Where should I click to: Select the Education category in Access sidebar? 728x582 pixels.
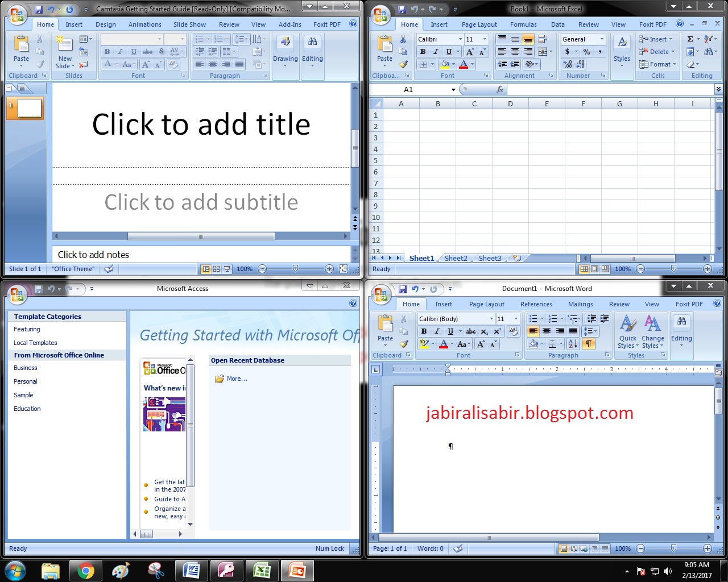click(27, 408)
